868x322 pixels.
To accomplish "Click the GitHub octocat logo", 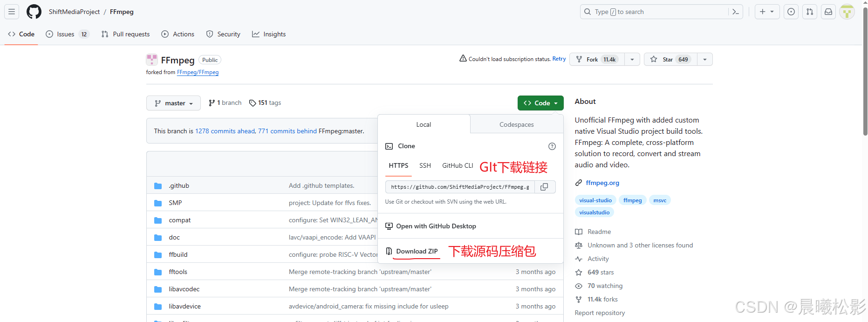I will pos(34,12).
